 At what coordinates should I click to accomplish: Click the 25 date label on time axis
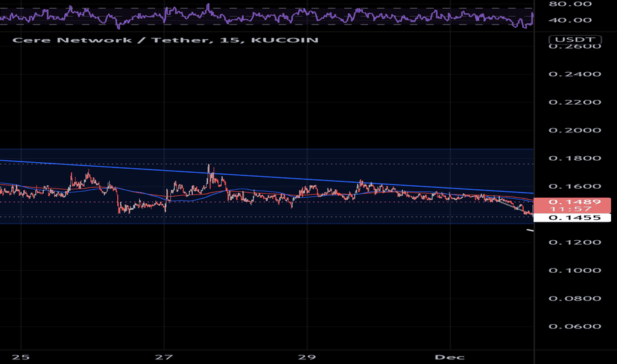tap(21, 357)
